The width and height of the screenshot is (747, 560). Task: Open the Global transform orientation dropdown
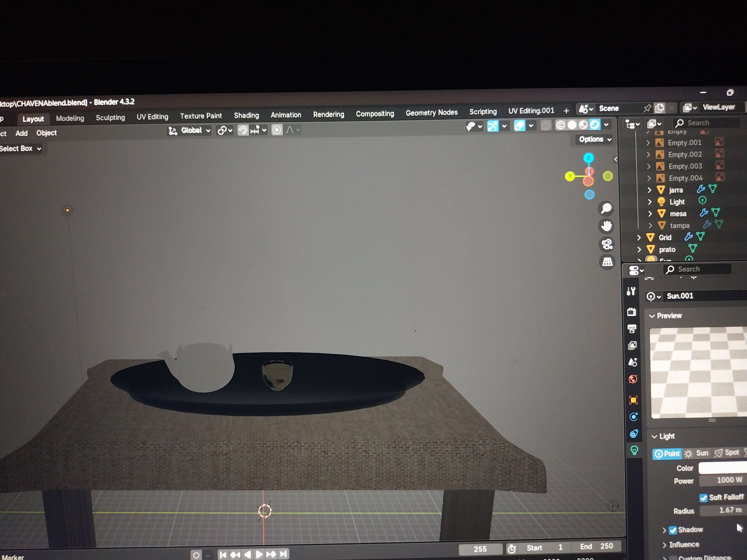coord(190,131)
